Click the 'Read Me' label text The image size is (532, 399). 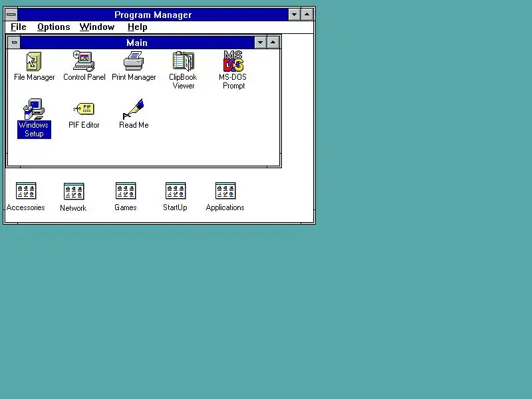coord(134,125)
